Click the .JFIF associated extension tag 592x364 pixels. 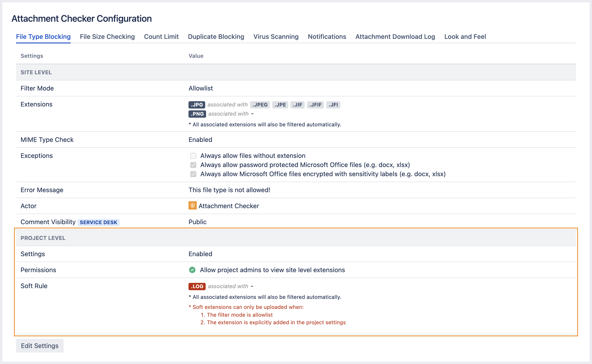tap(315, 105)
